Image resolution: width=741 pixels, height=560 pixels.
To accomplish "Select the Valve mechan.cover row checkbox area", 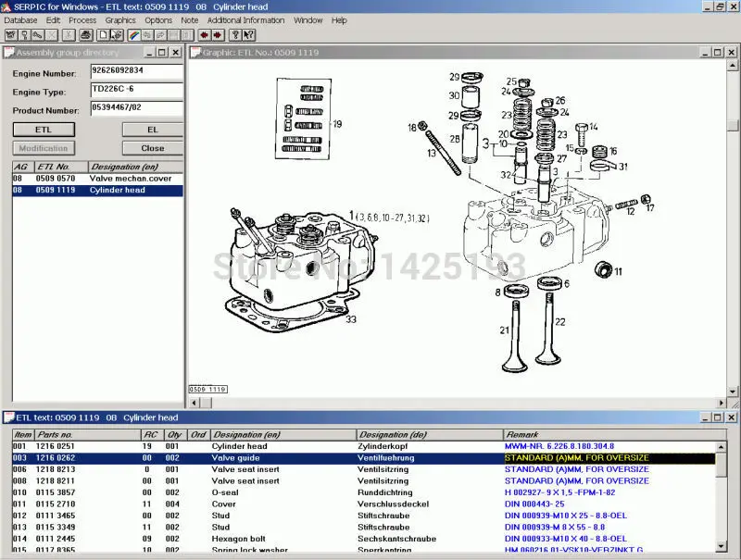I will (x=19, y=179).
